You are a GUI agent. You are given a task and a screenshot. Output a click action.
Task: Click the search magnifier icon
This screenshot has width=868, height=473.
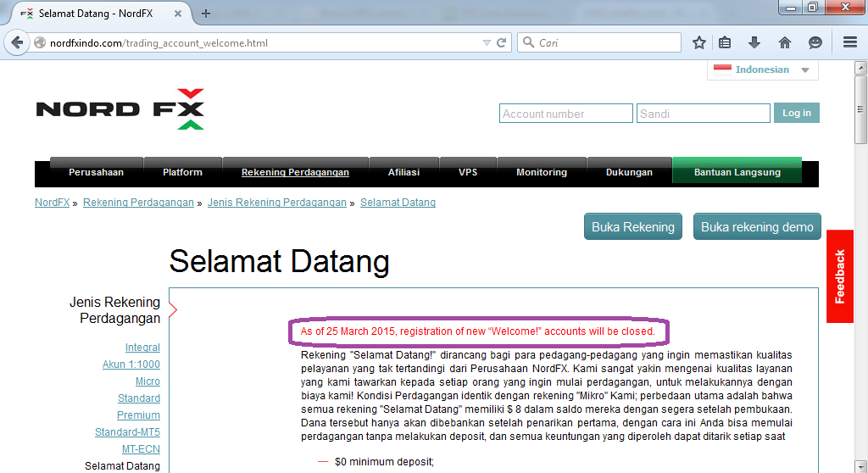tap(528, 42)
